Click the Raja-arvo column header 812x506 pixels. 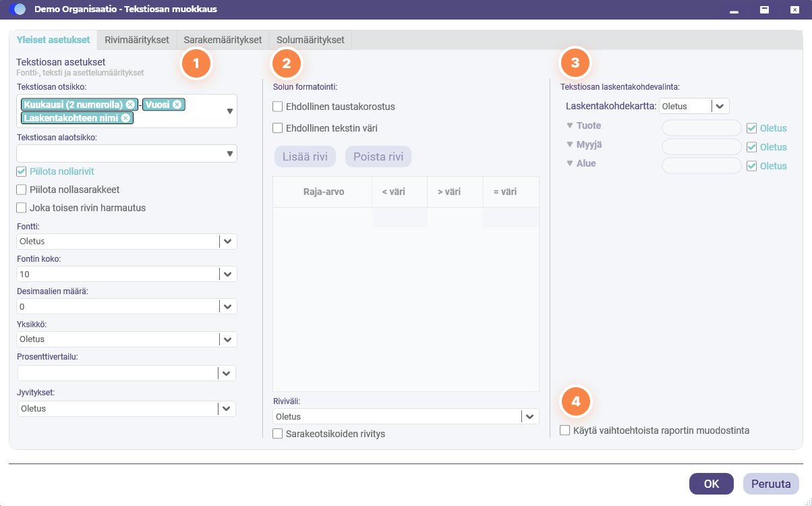[x=322, y=192]
